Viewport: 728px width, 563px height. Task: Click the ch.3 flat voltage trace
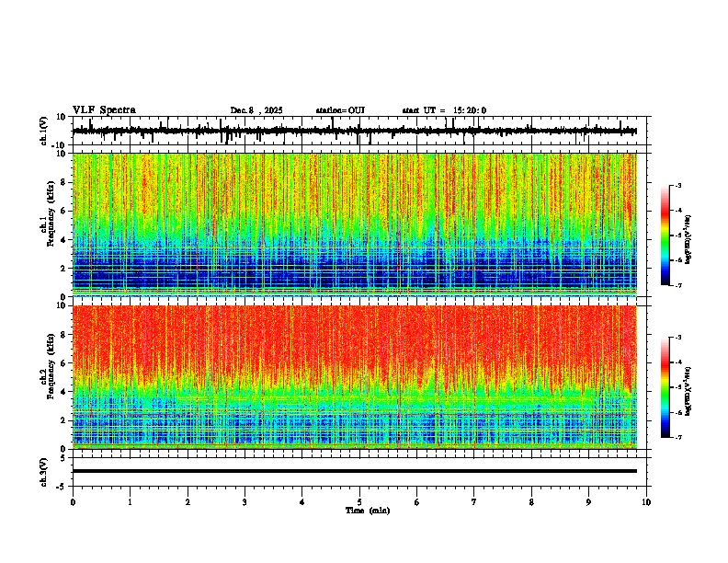click(354, 471)
